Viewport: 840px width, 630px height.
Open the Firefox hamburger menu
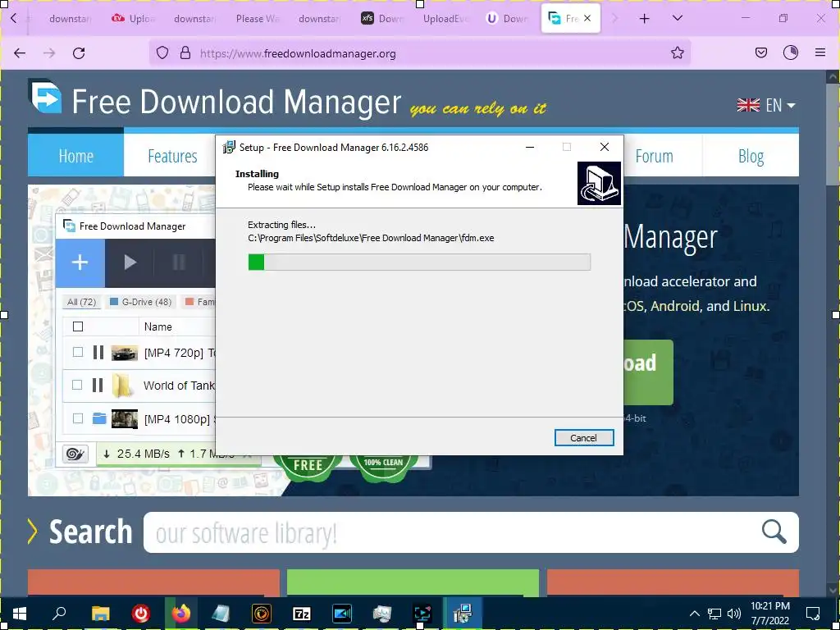(x=820, y=52)
